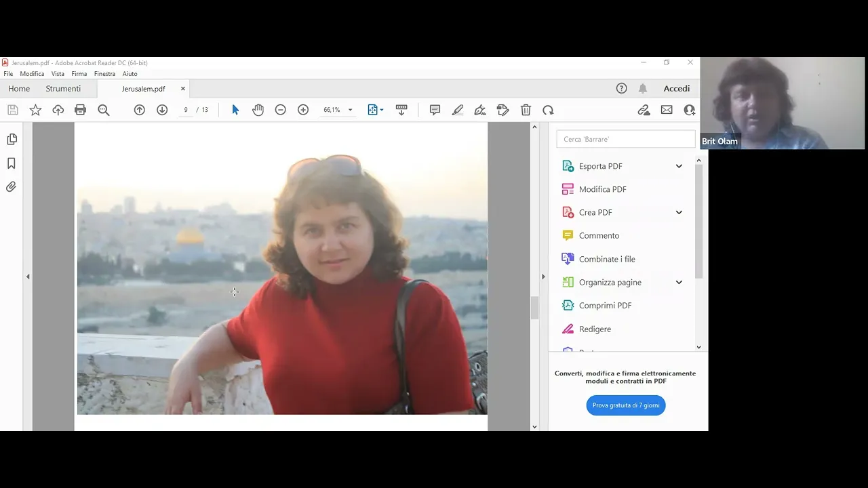Viewport: 868px width, 488px height.
Task: Click the Brit Olam webcam thumbnail
Action: 783,103
